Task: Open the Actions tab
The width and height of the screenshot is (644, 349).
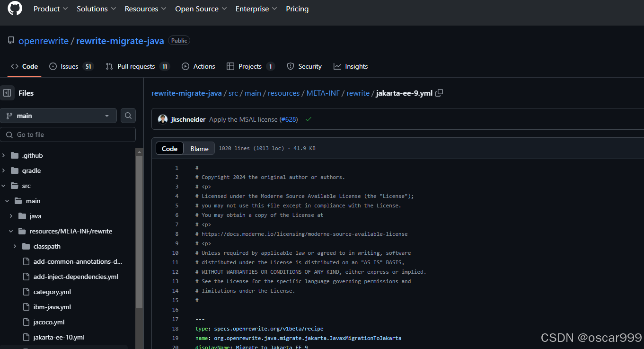Action: click(198, 66)
